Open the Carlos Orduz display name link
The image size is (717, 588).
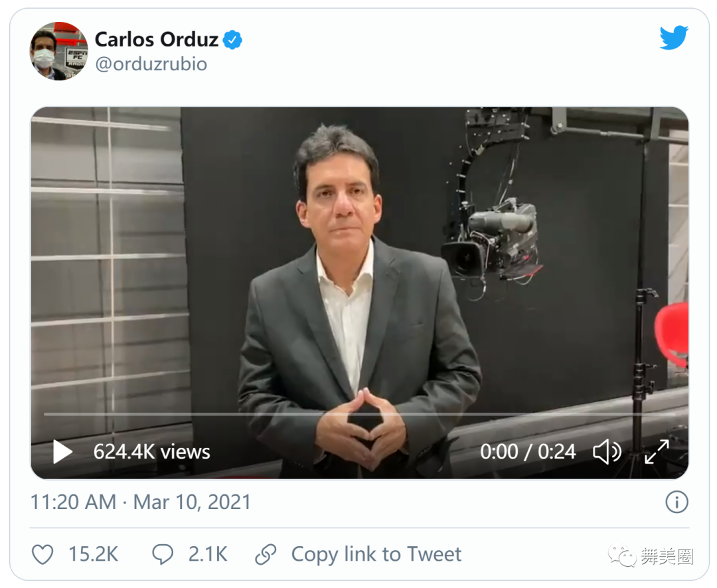tap(156, 40)
